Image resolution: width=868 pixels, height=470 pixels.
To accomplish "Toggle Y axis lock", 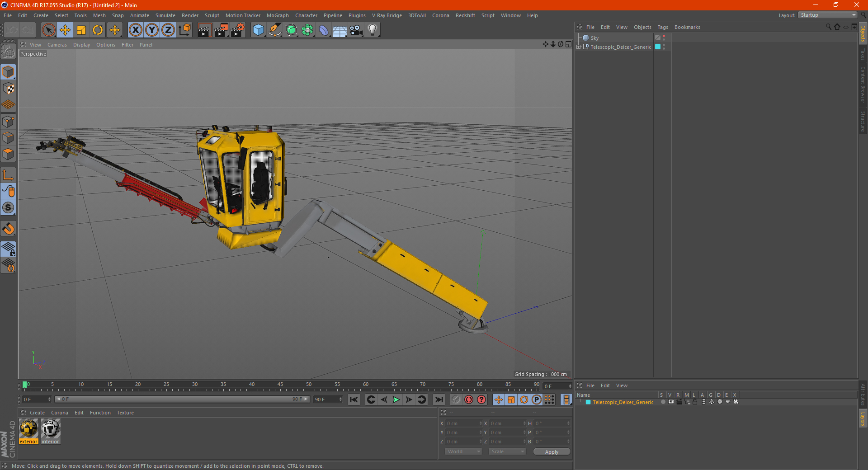I will click(152, 30).
